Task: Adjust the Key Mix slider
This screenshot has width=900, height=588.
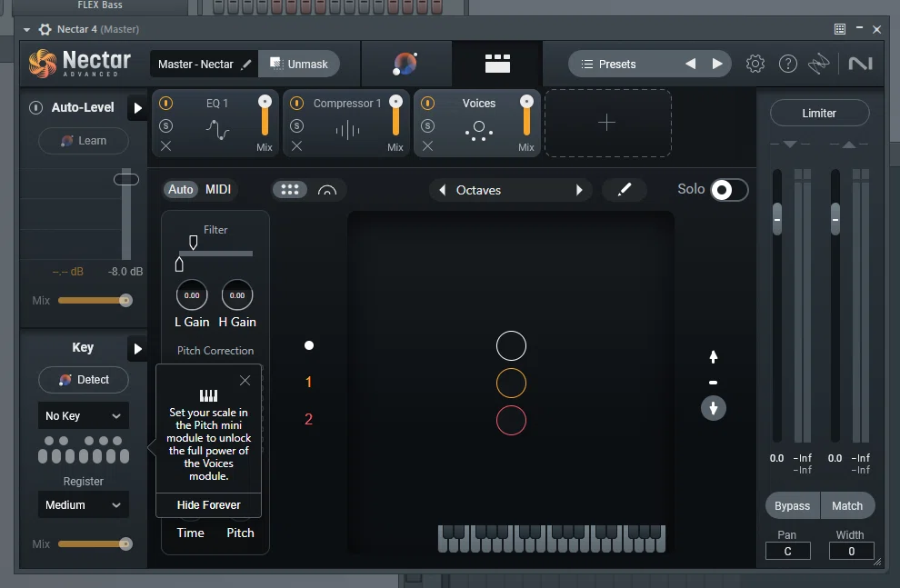Action: (95, 543)
